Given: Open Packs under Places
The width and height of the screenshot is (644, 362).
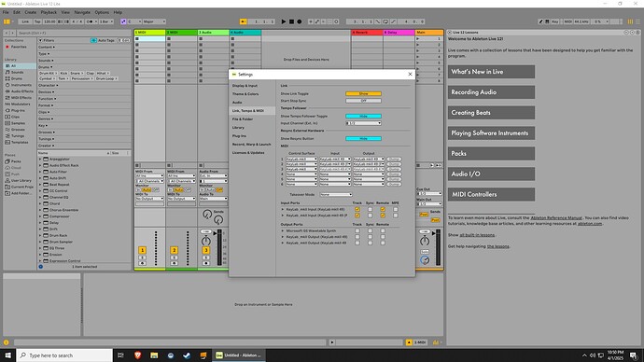Looking at the screenshot, I should 16,161.
